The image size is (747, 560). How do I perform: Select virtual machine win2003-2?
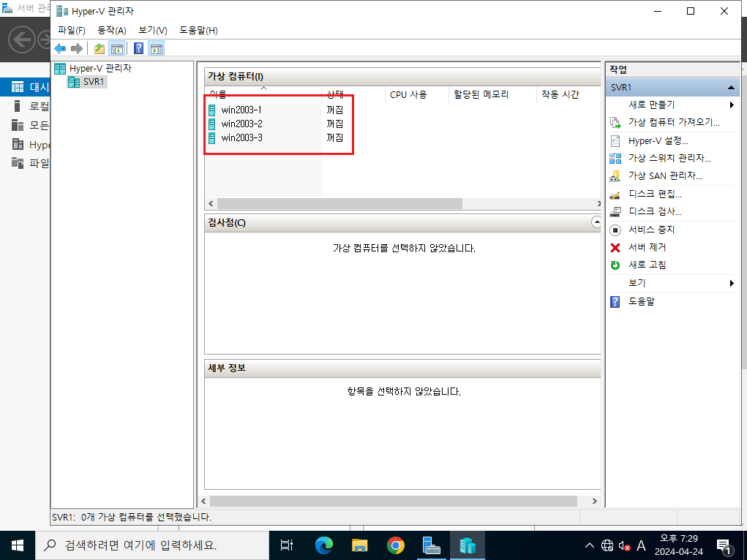point(241,124)
